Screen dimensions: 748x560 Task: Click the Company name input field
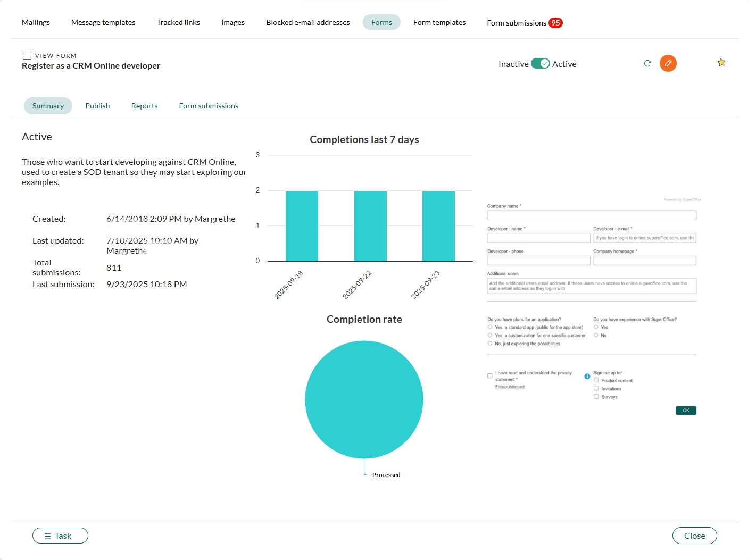pos(591,215)
